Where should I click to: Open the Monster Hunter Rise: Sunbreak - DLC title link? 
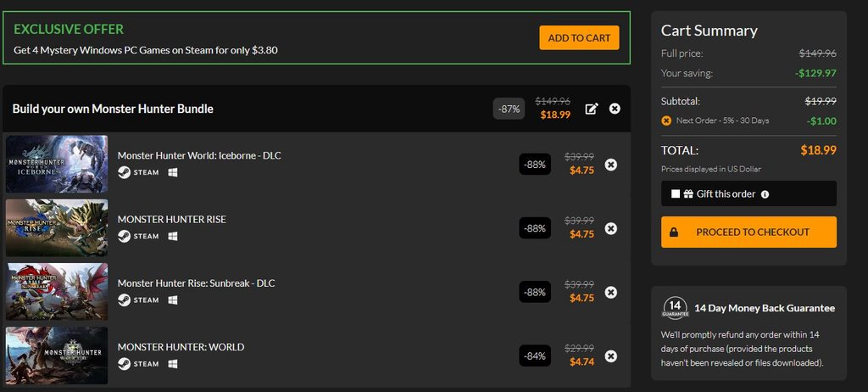(196, 283)
